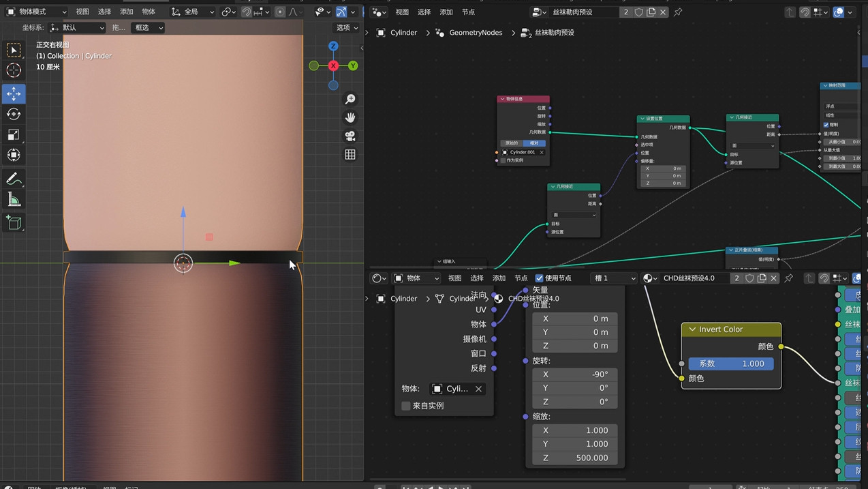Toggle camera view in the viewport
868x489 pixels.
click(x=350, y=136)
